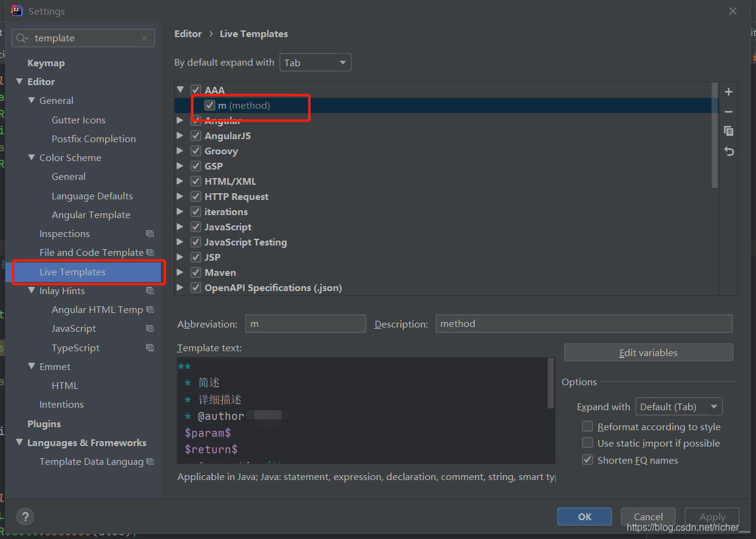Collapse the AAA template group
The image size is (756, 539).
(x=180, y=90)
